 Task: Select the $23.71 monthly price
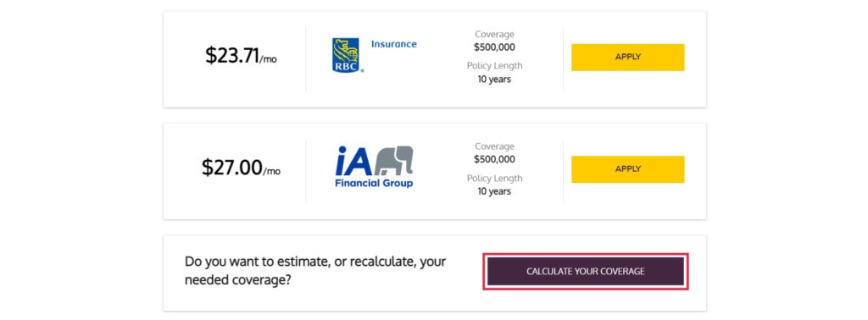pyautogui.click(x=241, y=56)
